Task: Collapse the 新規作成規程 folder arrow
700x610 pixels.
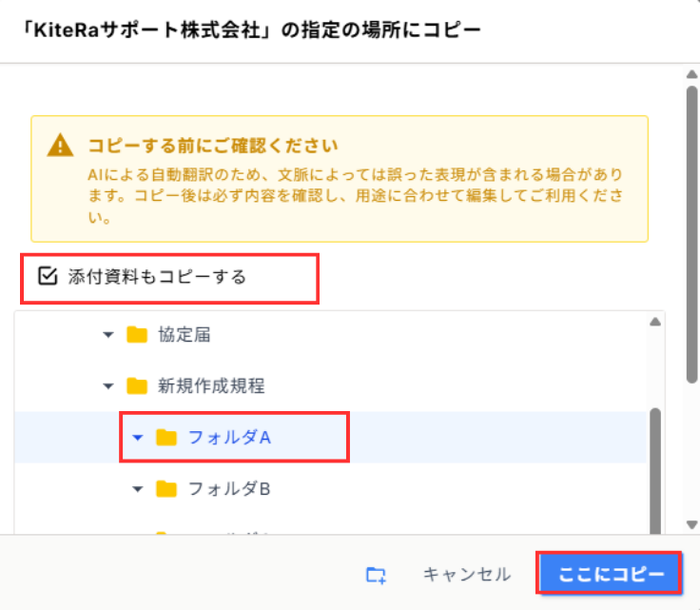Action: (x=107, y=385)
